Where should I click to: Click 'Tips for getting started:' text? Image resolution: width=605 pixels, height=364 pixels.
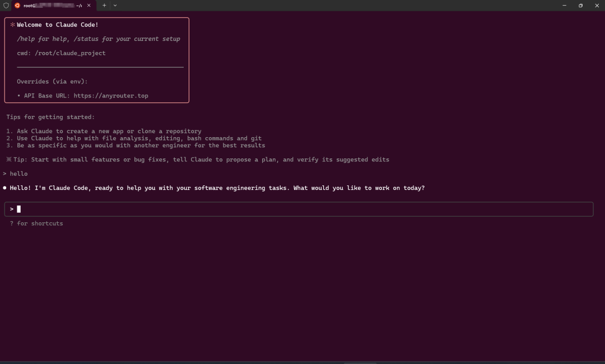pyautogui.click(x=50, y=117)
